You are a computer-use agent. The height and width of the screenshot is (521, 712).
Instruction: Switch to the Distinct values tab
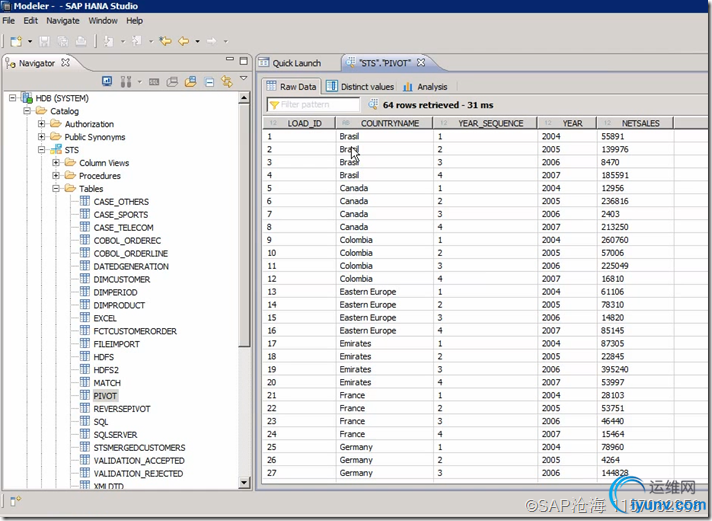(360, 86)
